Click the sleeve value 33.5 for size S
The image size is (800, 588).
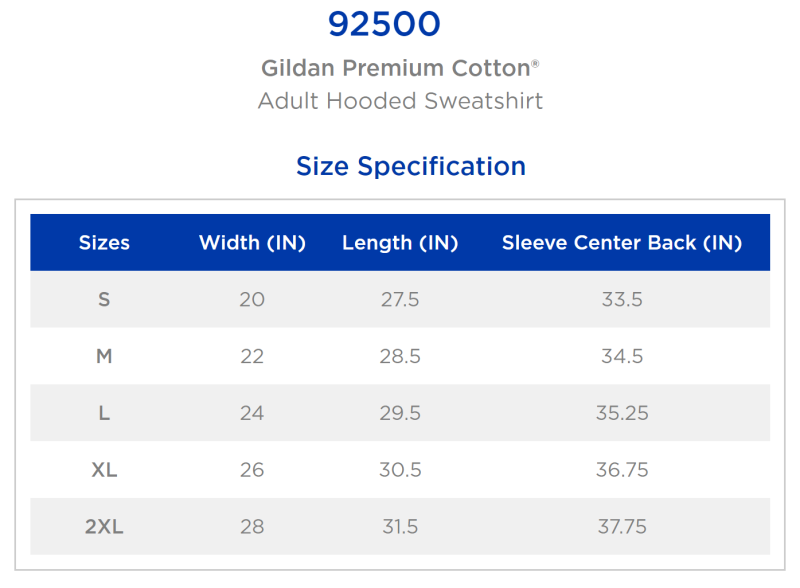pyautogui.click(x=622, y=299)
